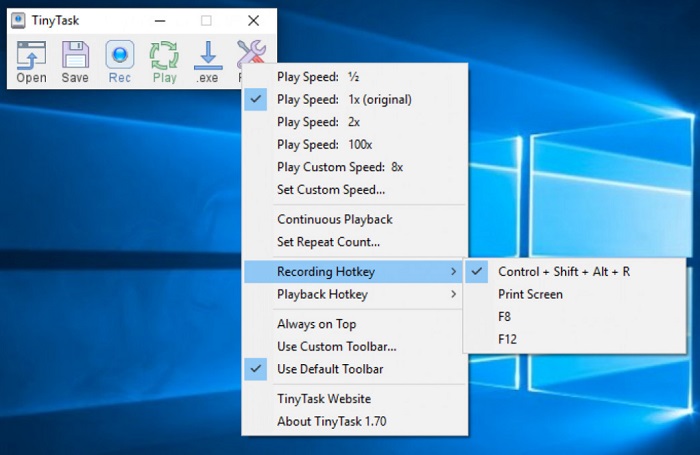700x455 pixels.
Task: Toggle Use Default Toolbar checkmark
Action: pos(329,369)
